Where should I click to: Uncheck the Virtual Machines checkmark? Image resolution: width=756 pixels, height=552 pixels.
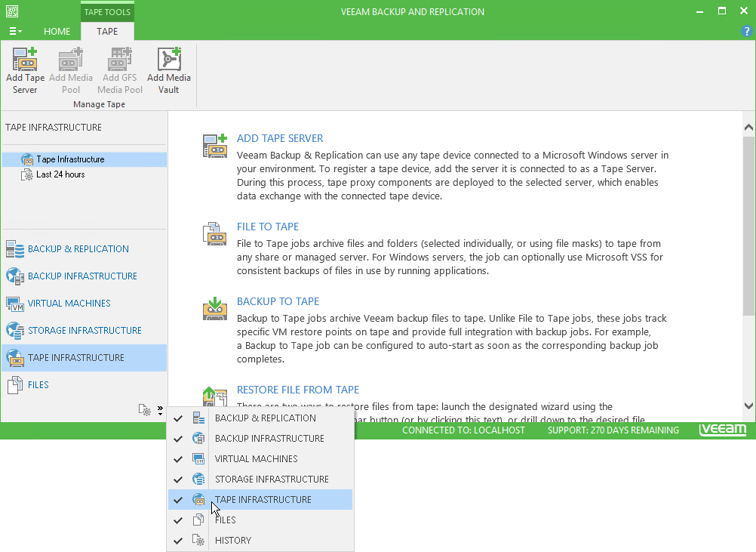pos(178,459)
